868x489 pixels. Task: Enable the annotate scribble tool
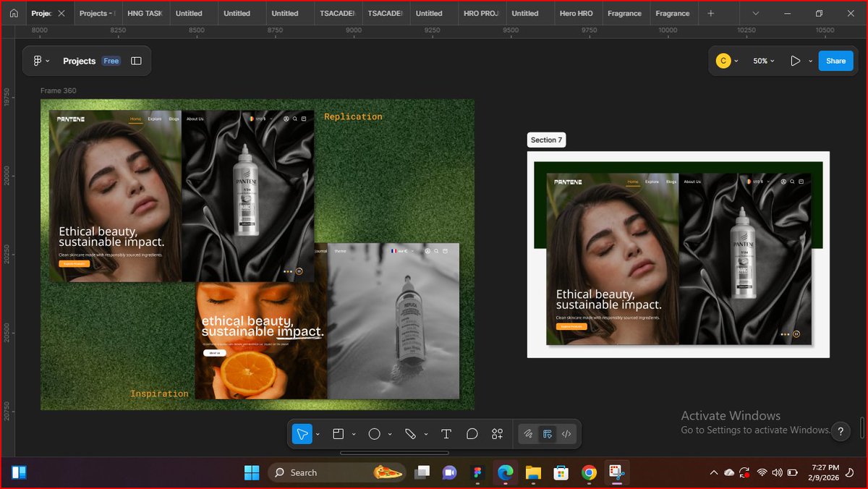point(528,433)
